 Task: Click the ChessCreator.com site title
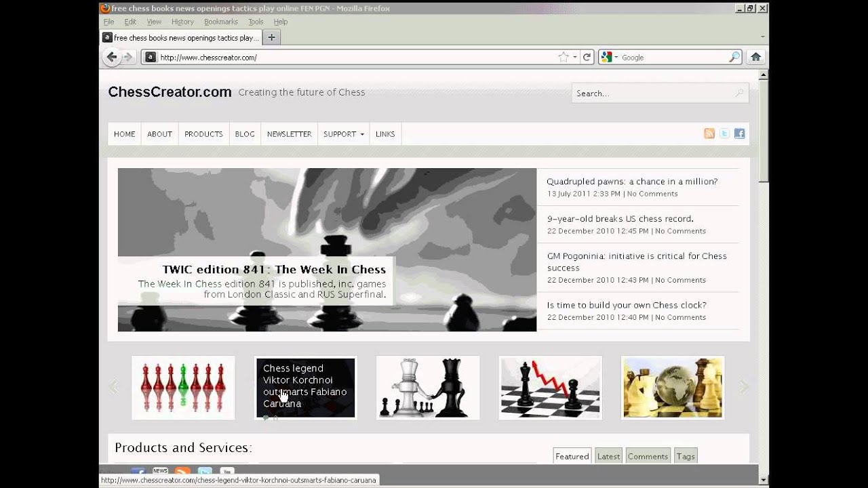point(170,92)
